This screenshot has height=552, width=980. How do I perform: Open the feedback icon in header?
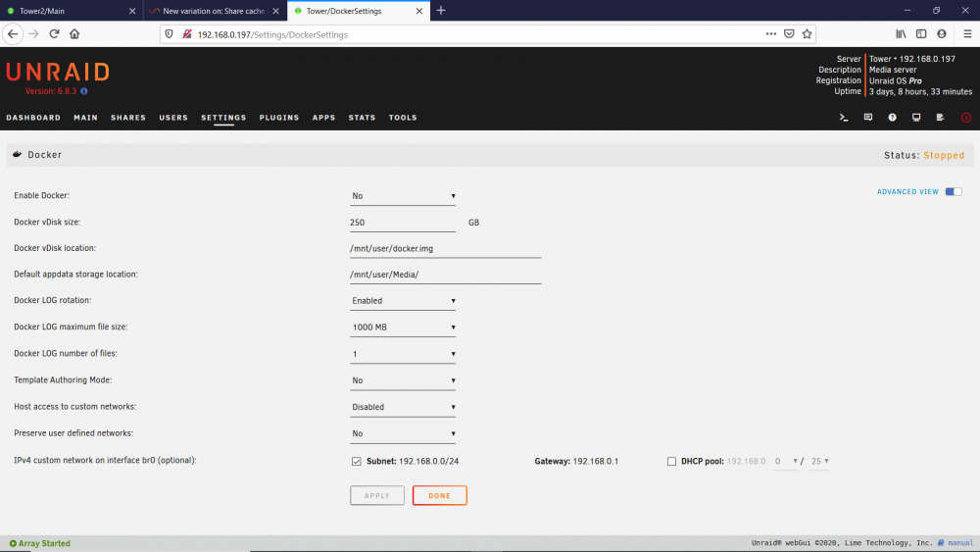pyautogui.click(x=868, y=118)
